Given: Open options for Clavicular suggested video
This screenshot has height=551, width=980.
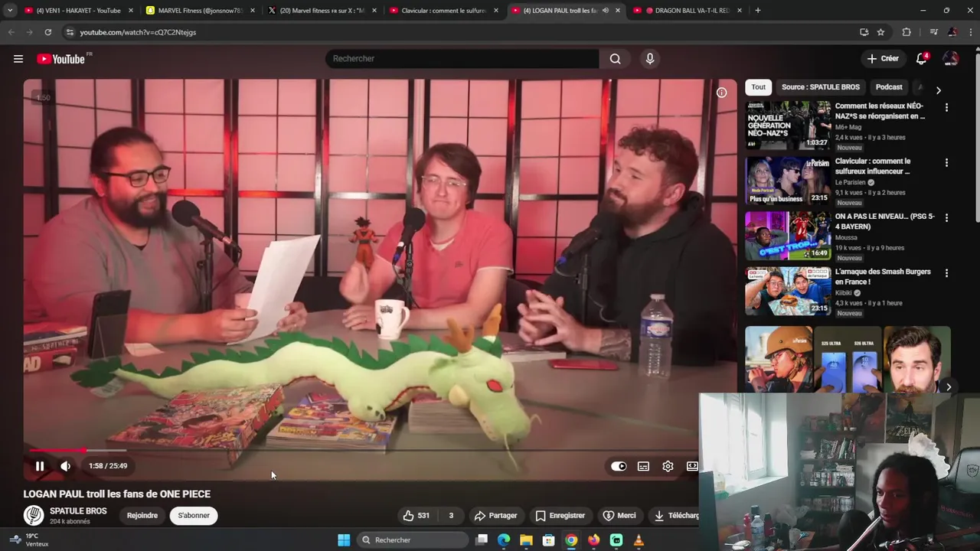Looking at the screenshot, I should tap(946, 163).
